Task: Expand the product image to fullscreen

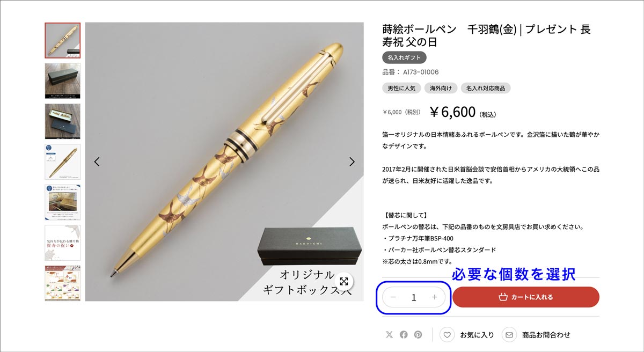Action: (x=344, y=282)
